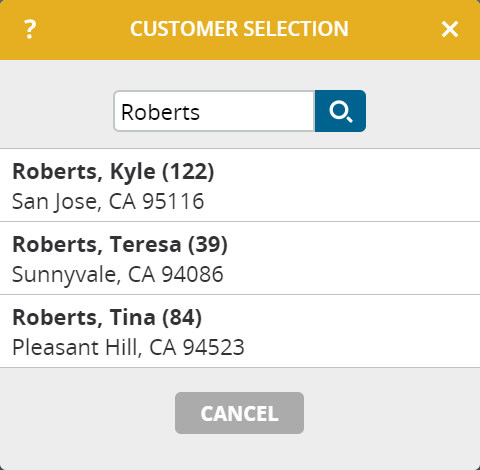Click zip code 95116 in first result
The width and height of the screenshot is (480, 470).
pyautogui.click(x=173, y=201)
